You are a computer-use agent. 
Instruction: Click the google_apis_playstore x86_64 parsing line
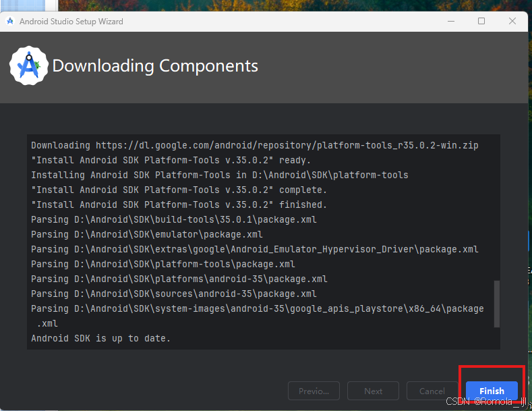click(x=257, y=316)
